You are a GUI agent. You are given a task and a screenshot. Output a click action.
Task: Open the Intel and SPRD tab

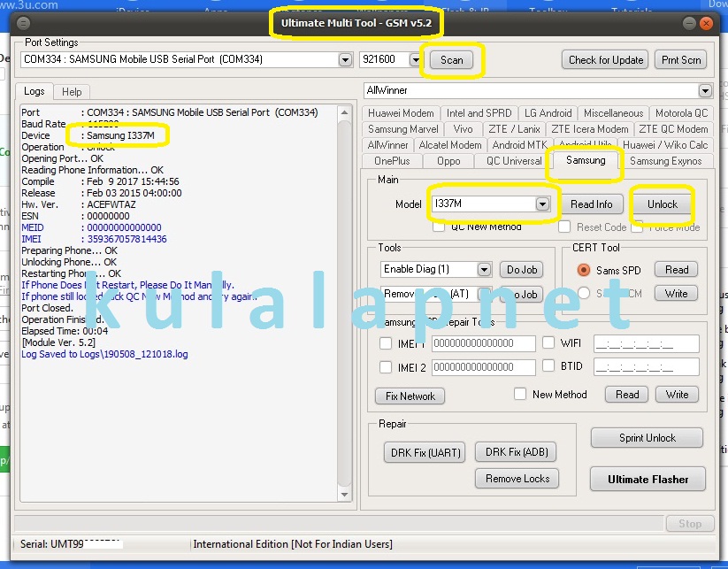click(479, 113)
